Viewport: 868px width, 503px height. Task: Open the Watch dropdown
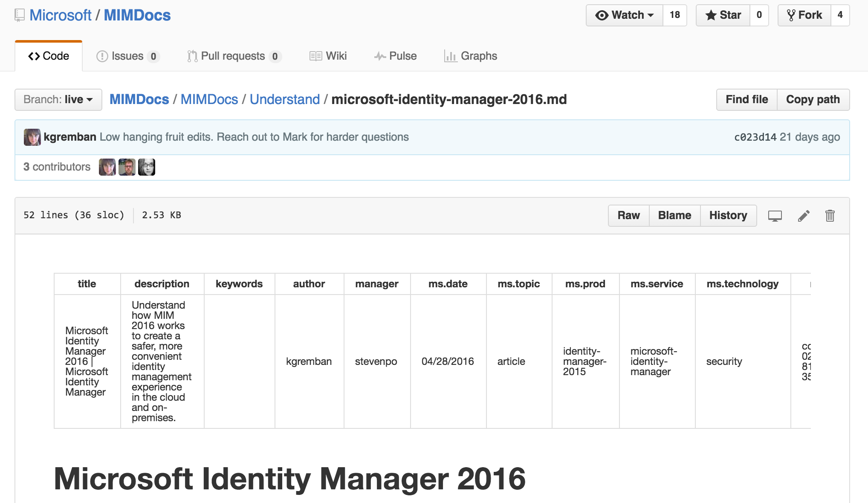pos(625,15)
